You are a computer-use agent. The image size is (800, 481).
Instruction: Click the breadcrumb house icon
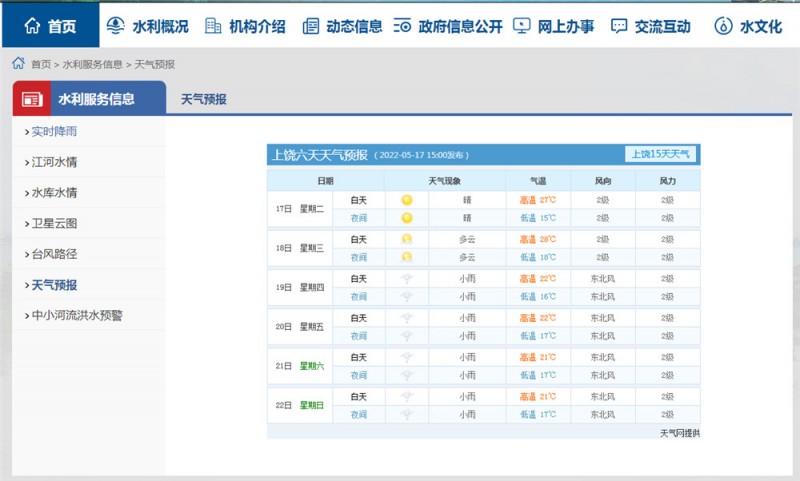pyautogui.click(x=18, y=63)
